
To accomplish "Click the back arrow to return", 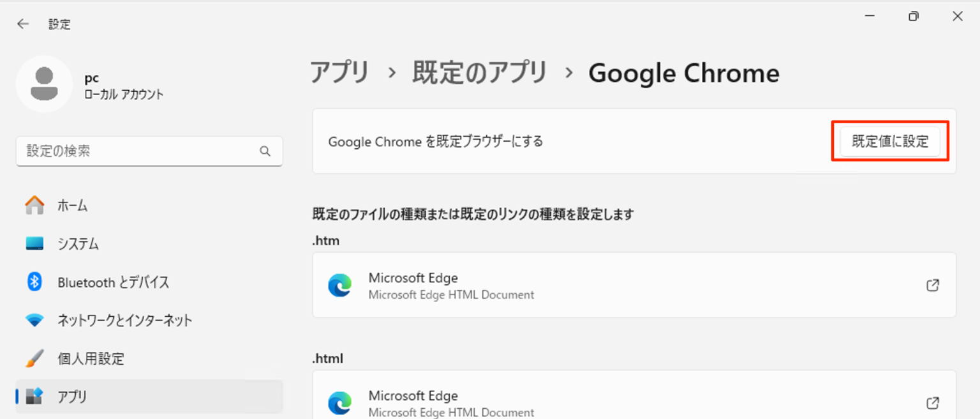I will [23, 24].
